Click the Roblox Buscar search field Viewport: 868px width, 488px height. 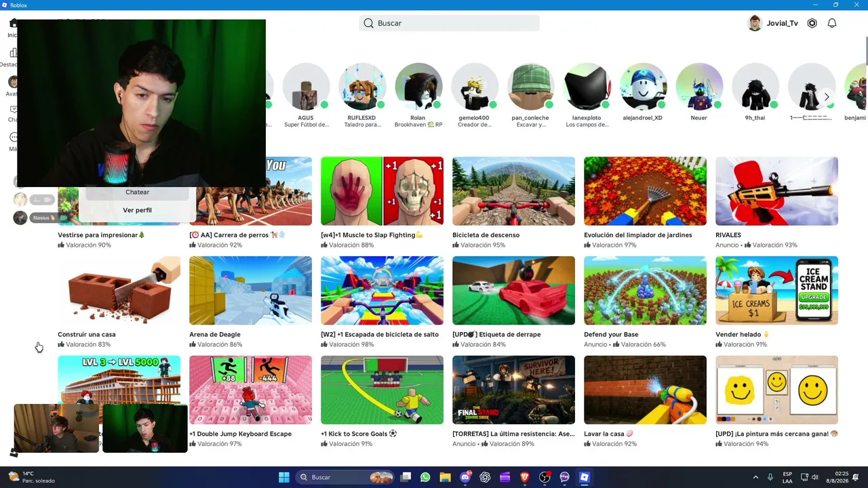[449, 23]
